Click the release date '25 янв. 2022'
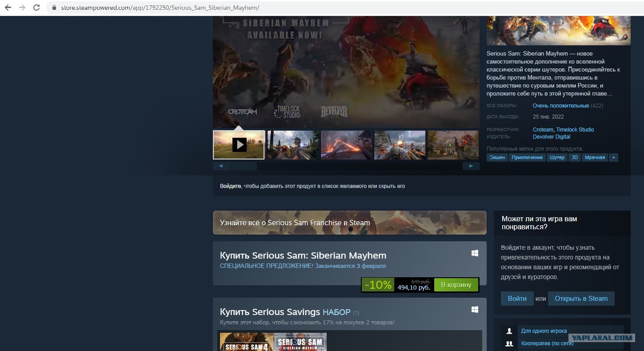The width and height of the screenshot is (644, 351). 548,117
